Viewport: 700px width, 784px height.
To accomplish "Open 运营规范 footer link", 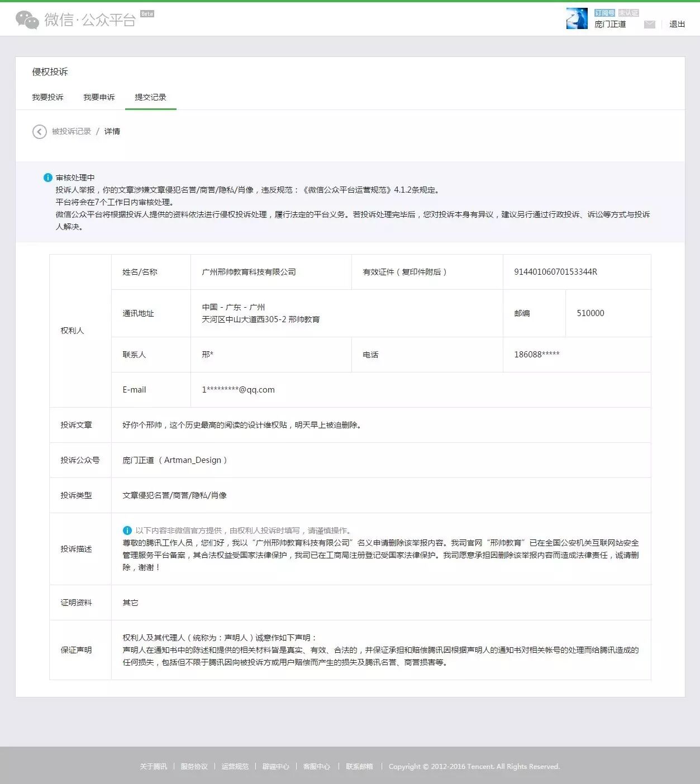I will click(x=235, y=767).
